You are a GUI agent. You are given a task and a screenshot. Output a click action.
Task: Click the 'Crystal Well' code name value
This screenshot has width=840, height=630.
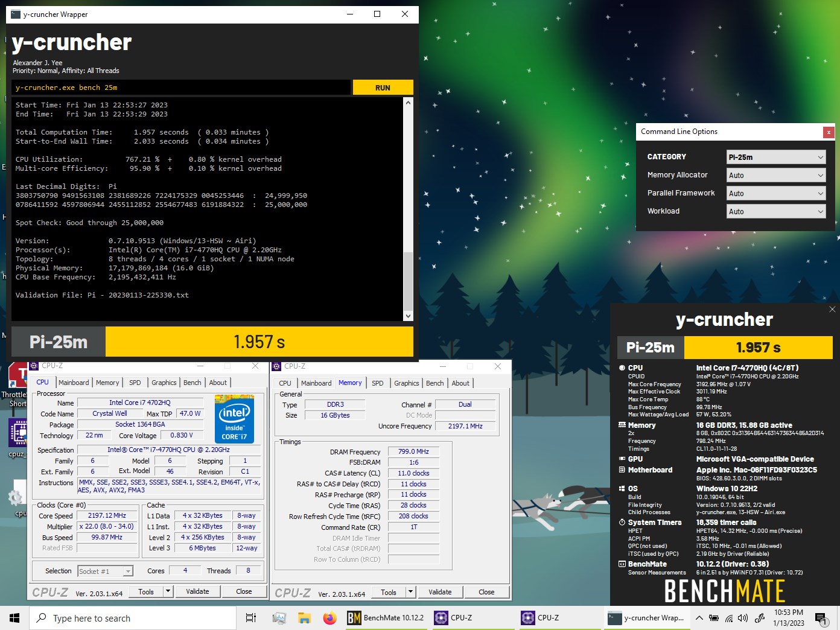click(x=110, y=413)
